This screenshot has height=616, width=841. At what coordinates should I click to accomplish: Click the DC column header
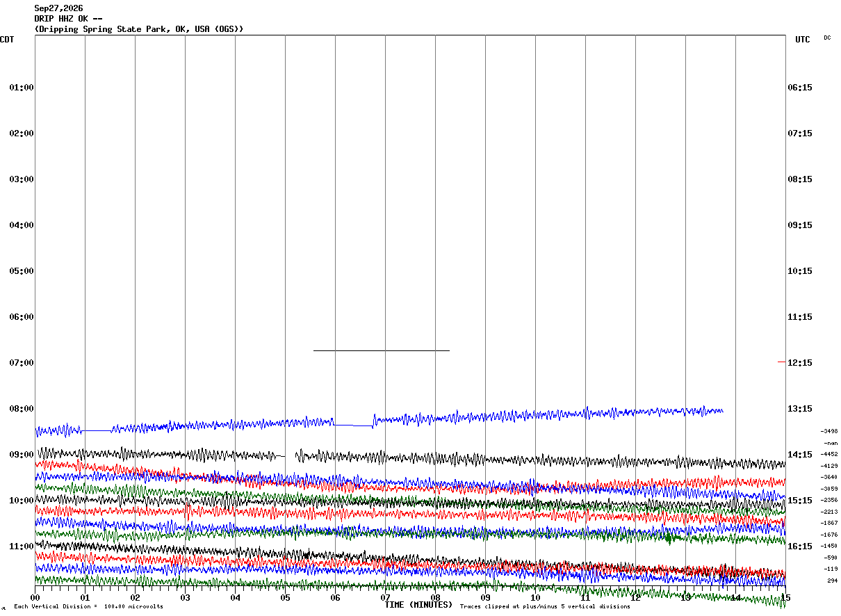[827, 38]
